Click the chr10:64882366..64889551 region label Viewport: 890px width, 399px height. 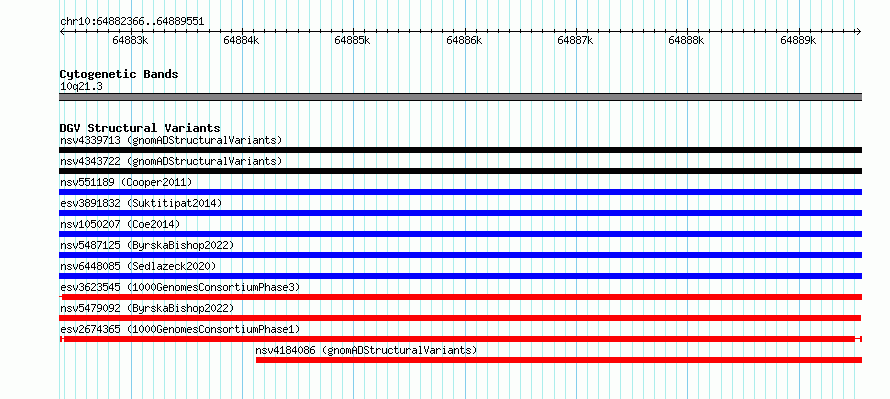(132, 22)
